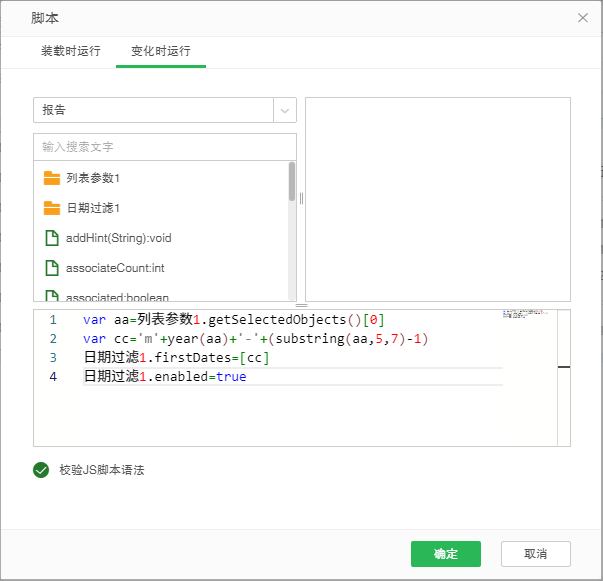Click the horizontal splitter above the code editor
The height and width of the screenshot is (581, 603).
click(x=301, y=305)
